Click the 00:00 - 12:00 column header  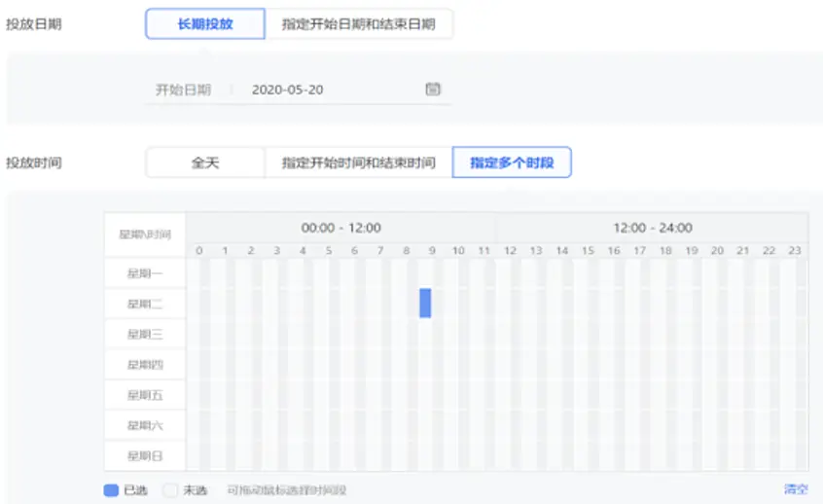341,228
